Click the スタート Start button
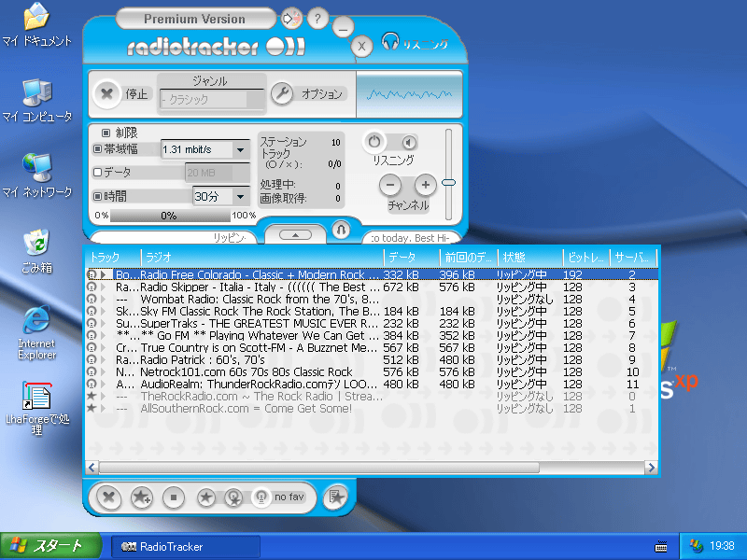Viewport: 747px width, 560px height. [x=50, y=546]
